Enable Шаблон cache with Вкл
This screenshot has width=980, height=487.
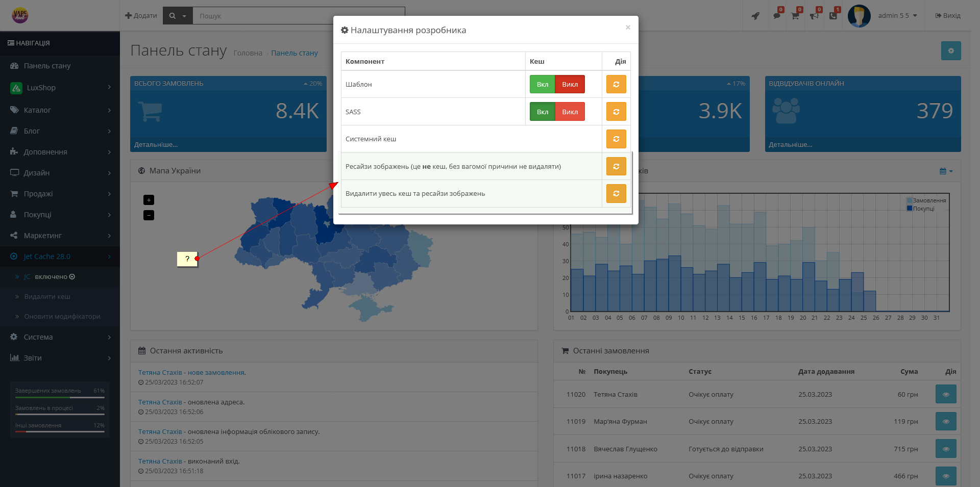[542, 84]
